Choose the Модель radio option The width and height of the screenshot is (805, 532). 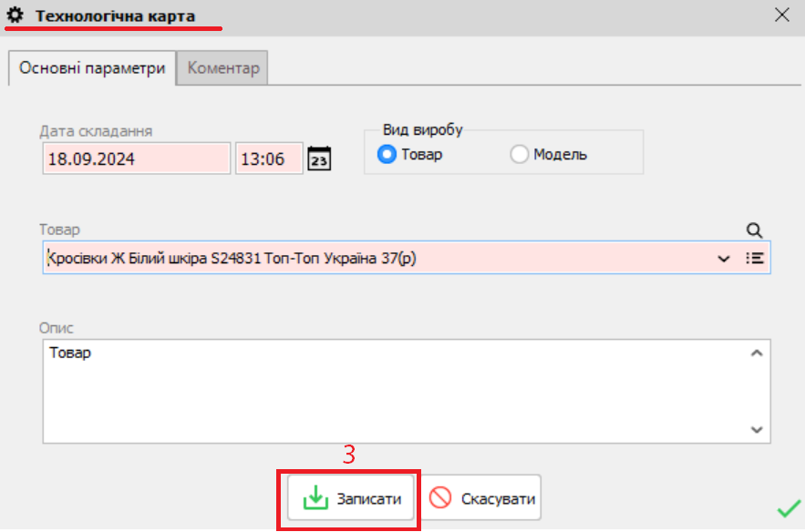(x=520, y=154)
